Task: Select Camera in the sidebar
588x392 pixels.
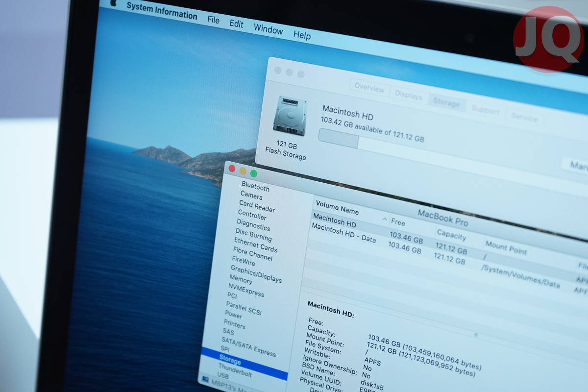Action: pos(251,196)
